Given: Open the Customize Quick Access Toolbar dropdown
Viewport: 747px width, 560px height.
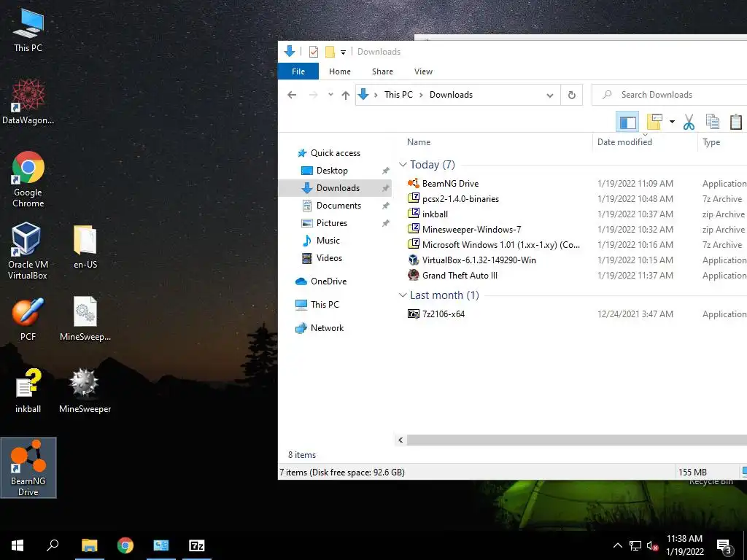Looking at the screenshot, I should [x=343, y=52].
